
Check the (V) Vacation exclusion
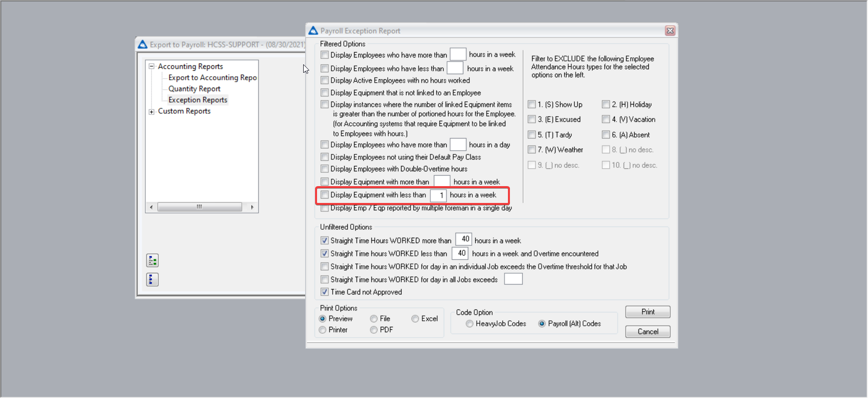click(606, 119)
